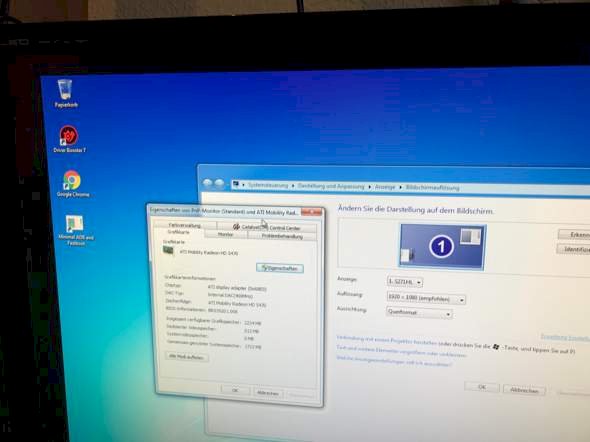Open the which display settings help link

coord(394,361)
